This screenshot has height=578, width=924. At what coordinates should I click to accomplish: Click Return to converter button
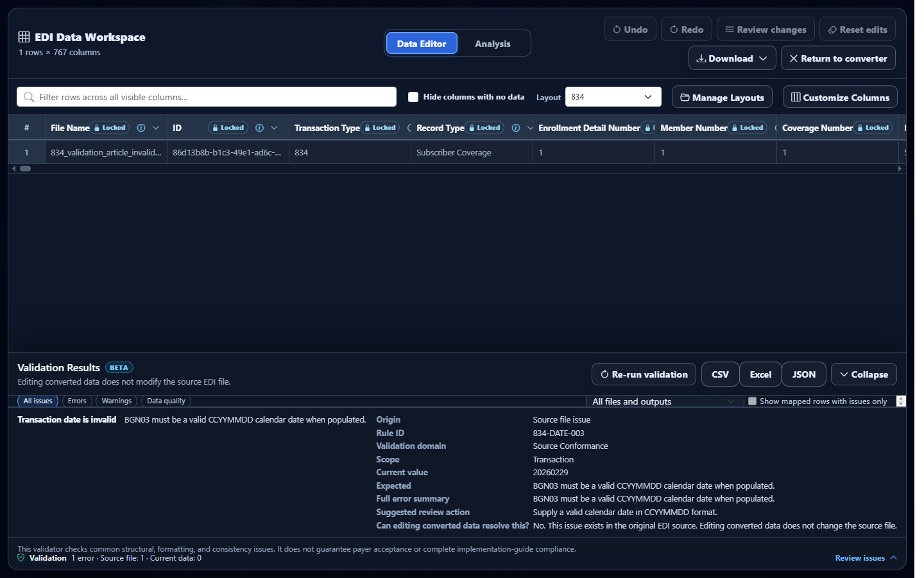838,58
